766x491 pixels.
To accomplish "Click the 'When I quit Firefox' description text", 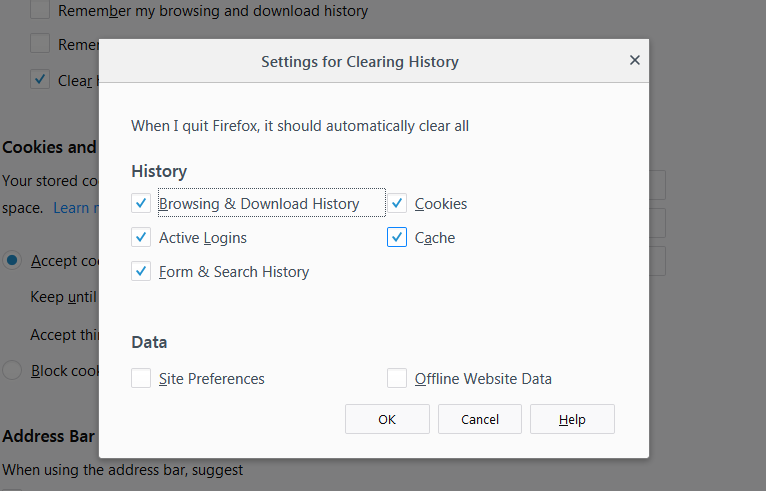I will point(300,126).
